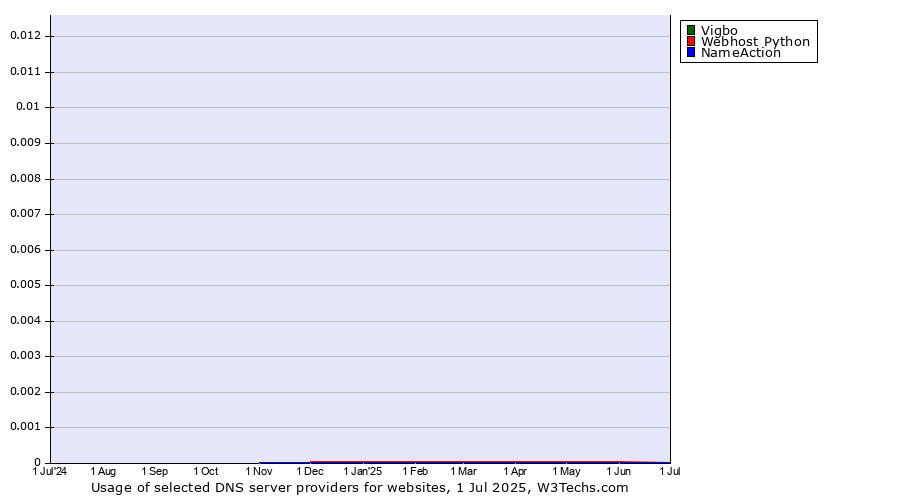Click the 1 Jan'25 x-axis label
The width and height of the screenshot is (900, 500).
[363, 471]
